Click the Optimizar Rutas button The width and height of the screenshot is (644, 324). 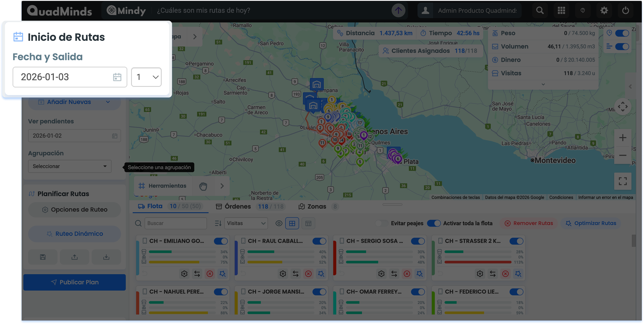pyautogui.click(x=591, y=223)
